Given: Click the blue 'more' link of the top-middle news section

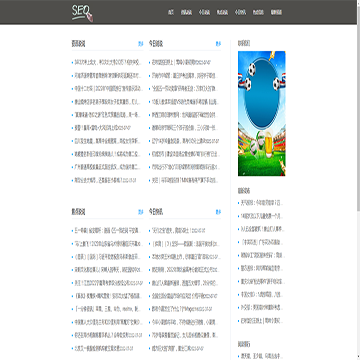Looking at the screenshot, I should 218,44.
